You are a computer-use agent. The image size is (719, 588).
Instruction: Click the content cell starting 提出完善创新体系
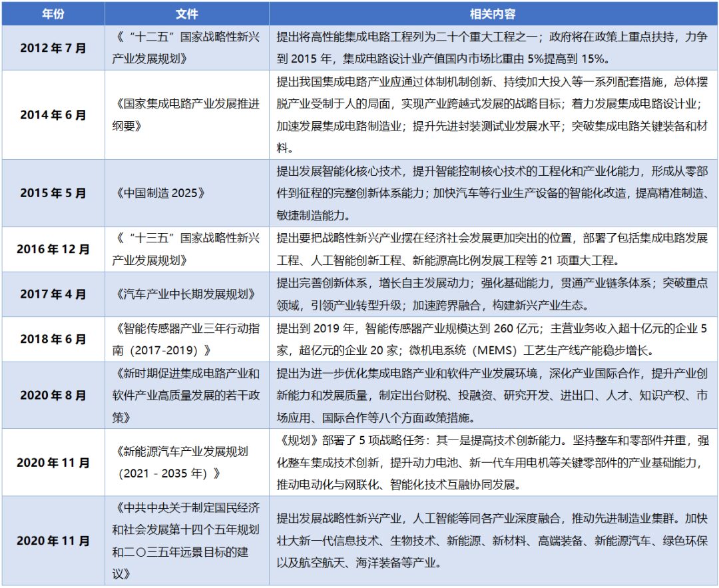point(493,294)
